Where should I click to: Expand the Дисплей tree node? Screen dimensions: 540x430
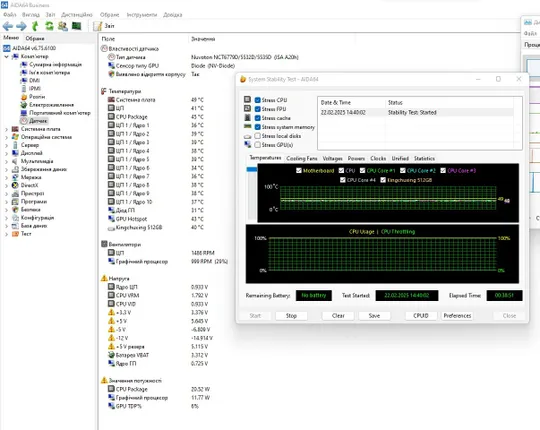(7, 153)
